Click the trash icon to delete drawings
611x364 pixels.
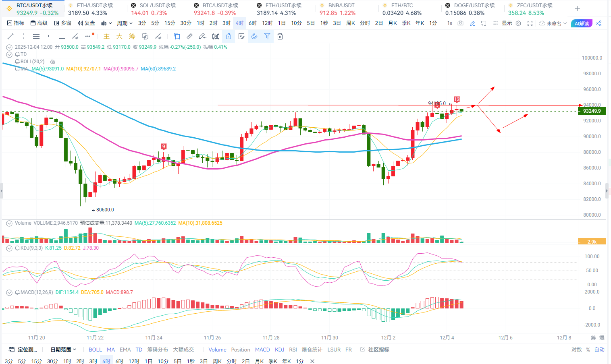280,36
